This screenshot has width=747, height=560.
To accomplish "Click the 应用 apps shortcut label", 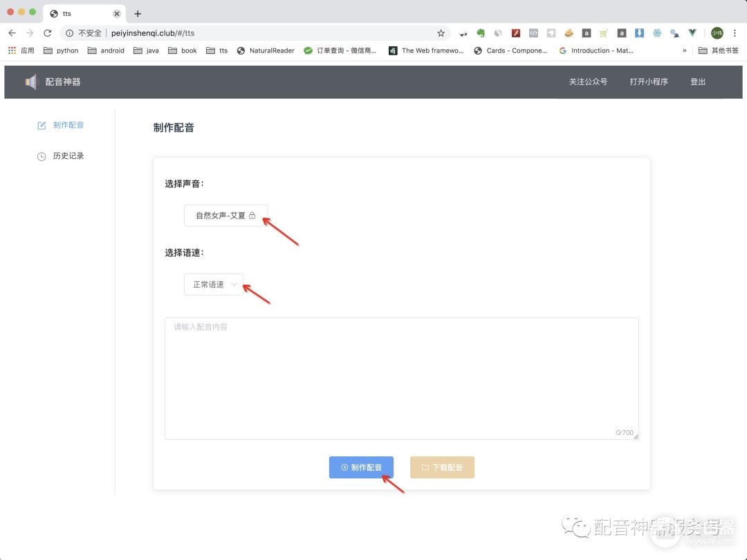I will point(28,50).
